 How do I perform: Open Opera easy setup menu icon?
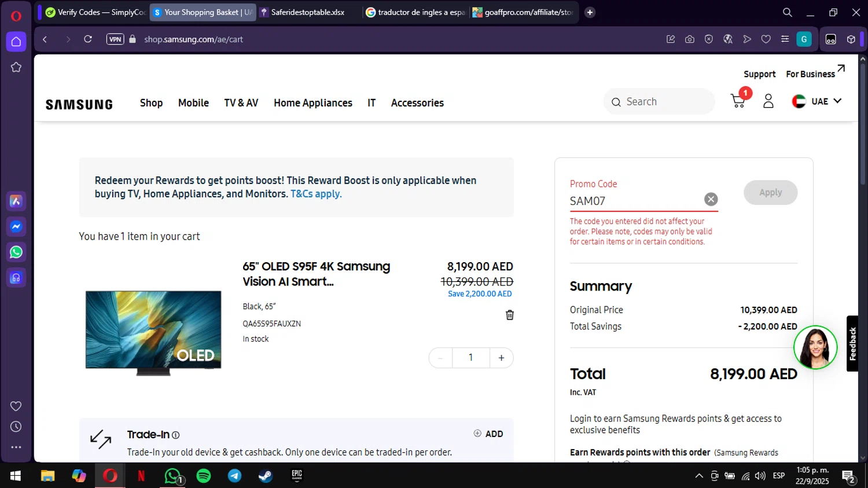pyautogui.click(x=785, y=39)
